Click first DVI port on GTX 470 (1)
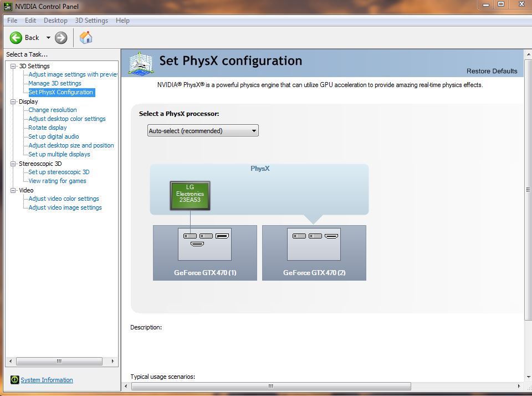The width and height of the screenshot is (532, 396). coord(190,236)
